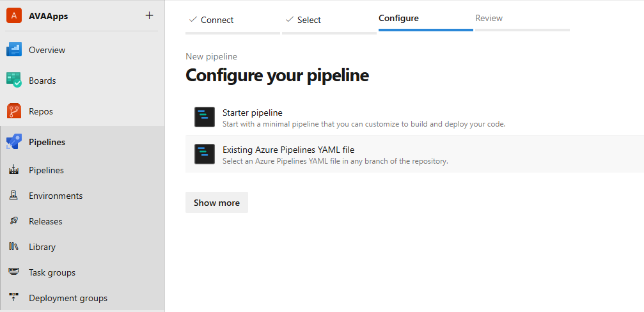Click the Releases rocket icon
This screenshot has height=312, width=644.
(x=14, y=221)
